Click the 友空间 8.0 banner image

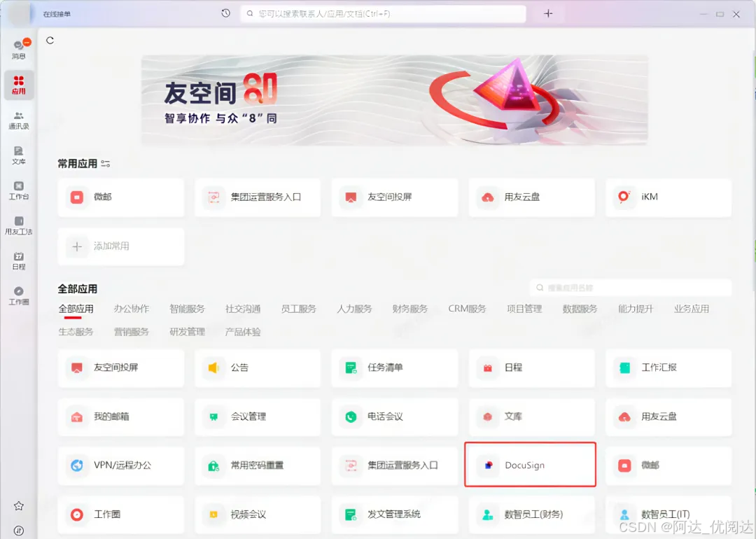coord(394,100)
